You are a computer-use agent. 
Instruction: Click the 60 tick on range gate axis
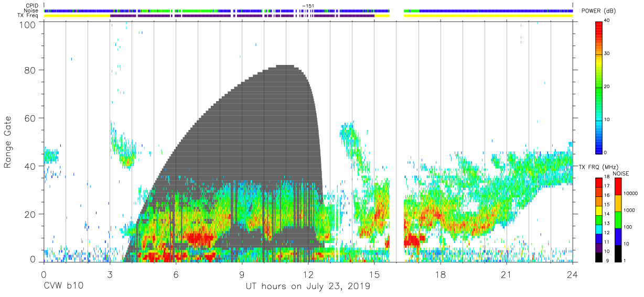(x=30, y=118)
